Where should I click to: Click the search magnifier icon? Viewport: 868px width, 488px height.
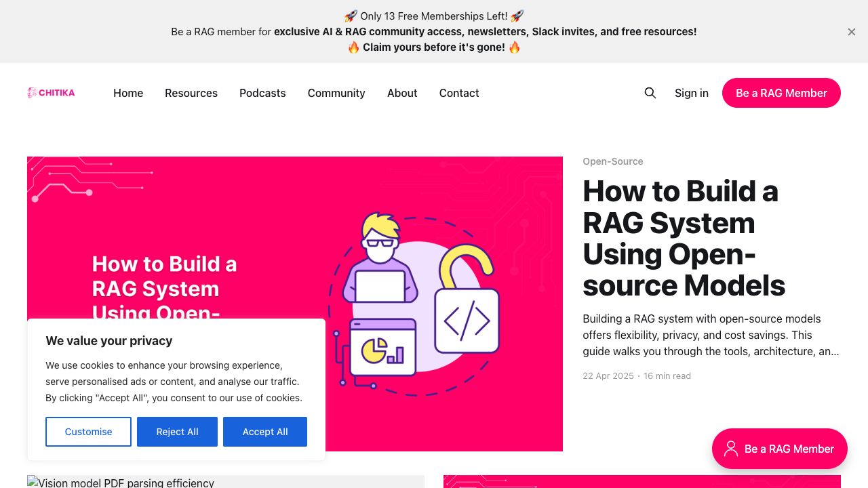point(650,93)
